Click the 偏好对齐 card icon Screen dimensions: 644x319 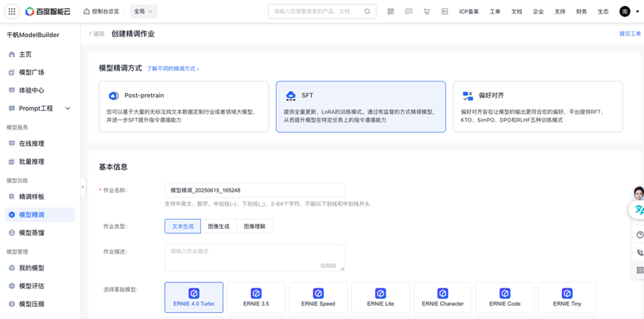click(468, 96)
